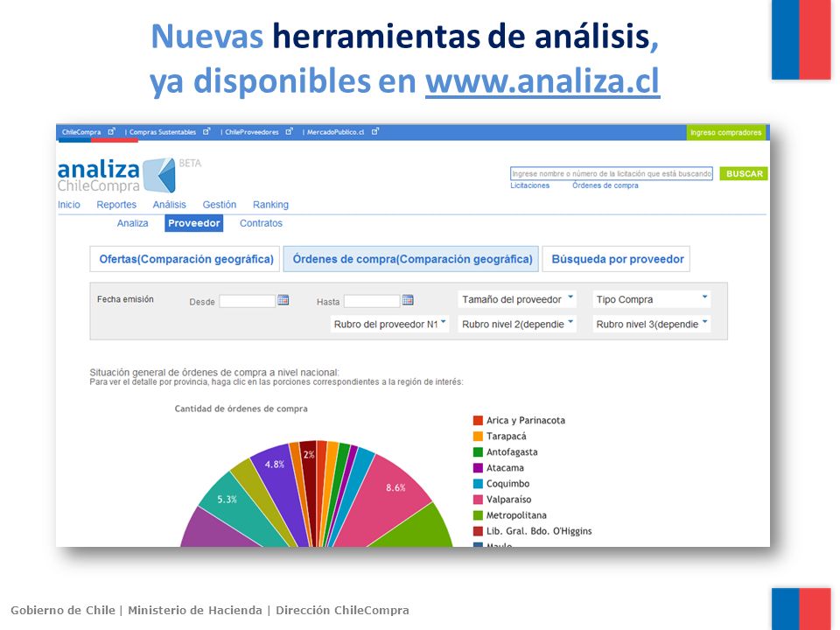
Task: Open the Rubro del proveedor N1 dropdown
Action: click(389, 324)
